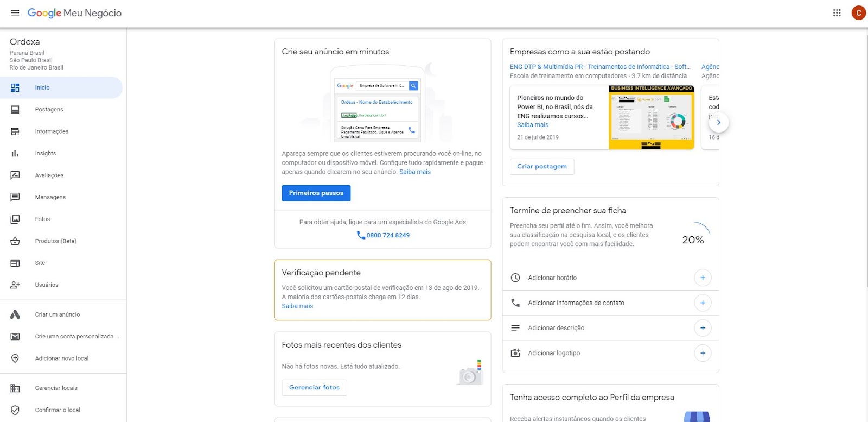Click the Confirmar o local shield icon
The height and width of the screenshot is (422, 868).
point(15,410)
